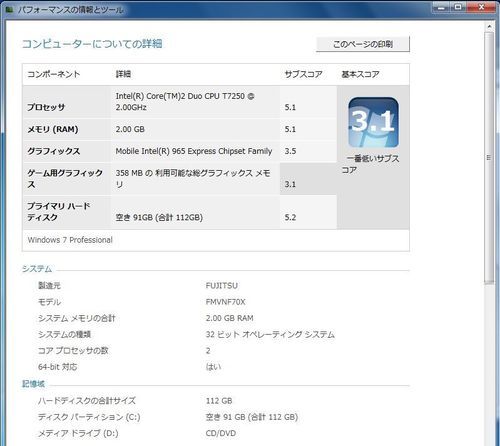Maximize the performance information window
This screenshot has height=446, width=500.
[458, 7]
